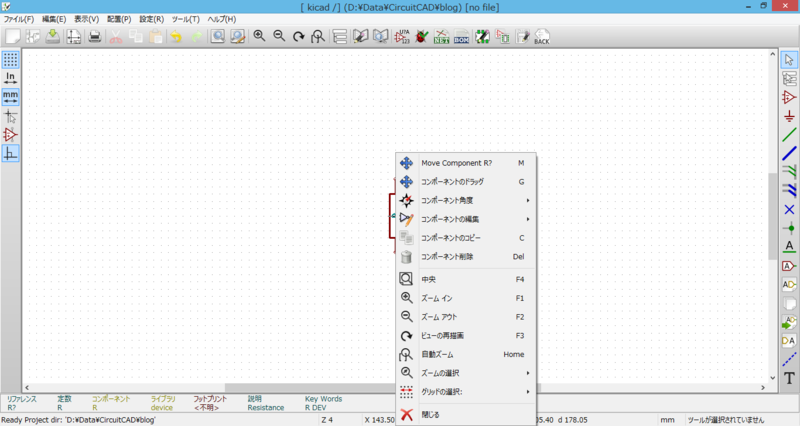The image size is (800, 426).
Task: Switch units to millimeters
Action: pos(10,97)
